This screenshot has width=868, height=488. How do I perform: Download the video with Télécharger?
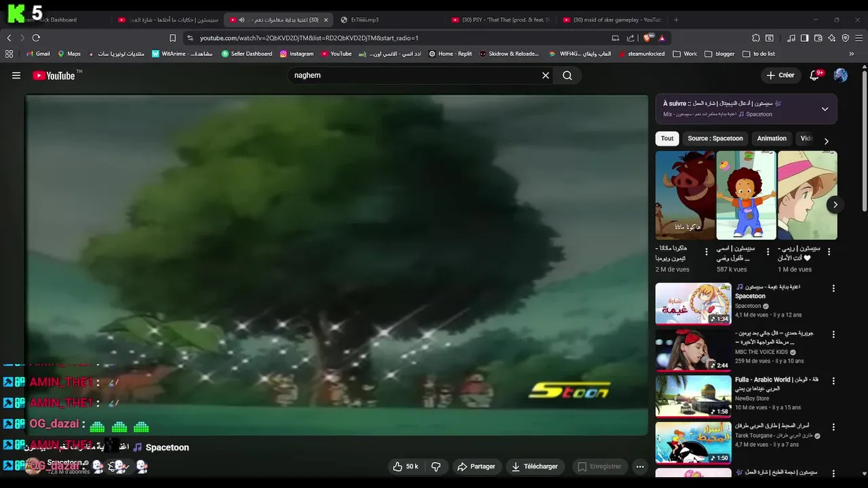click(535, 466)
